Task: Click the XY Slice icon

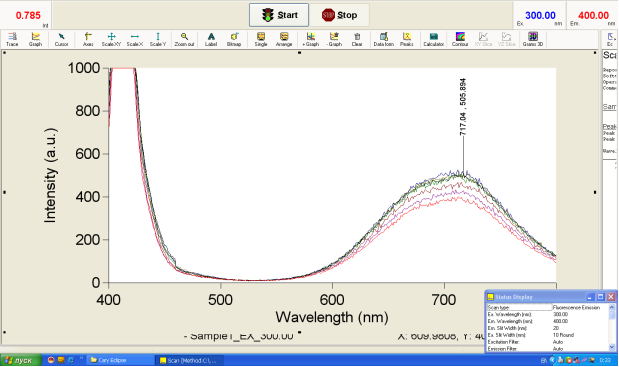Action: pos(483,39)
